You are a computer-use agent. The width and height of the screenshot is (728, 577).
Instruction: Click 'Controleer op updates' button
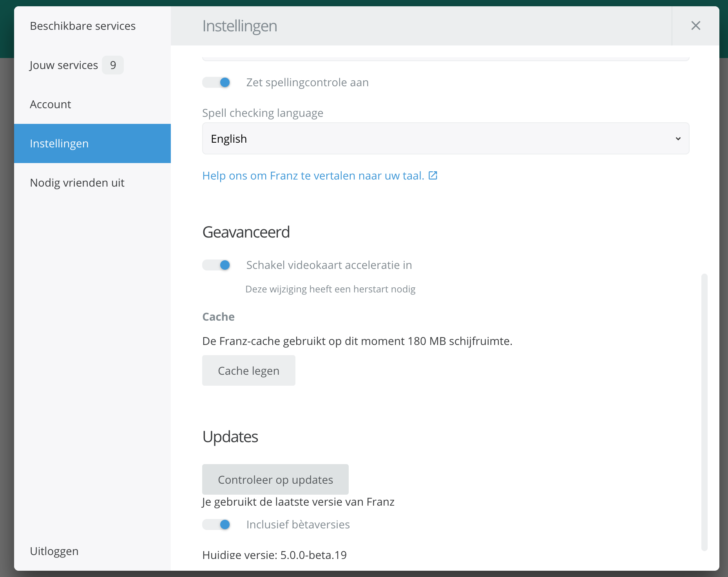coord(275,479)
